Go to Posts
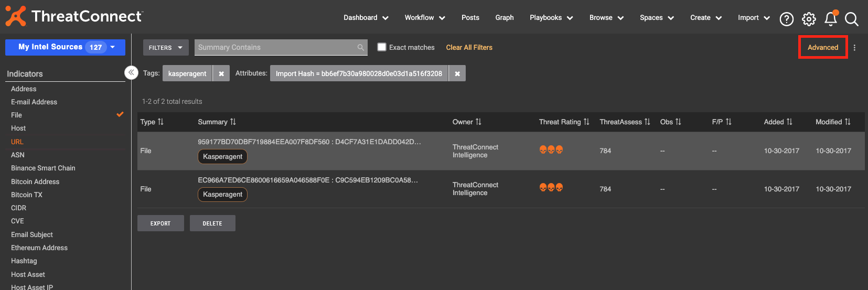Viewport: 868px width, 290px height. [x=470, y=17]
